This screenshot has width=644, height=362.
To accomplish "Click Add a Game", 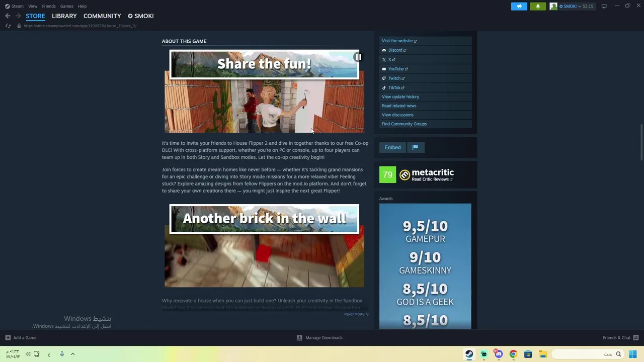I will [x=21, y=338].
